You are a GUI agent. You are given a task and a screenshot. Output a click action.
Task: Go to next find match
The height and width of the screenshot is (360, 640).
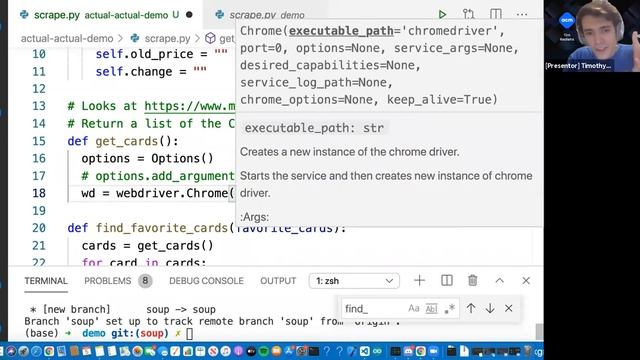coord(490,309)
